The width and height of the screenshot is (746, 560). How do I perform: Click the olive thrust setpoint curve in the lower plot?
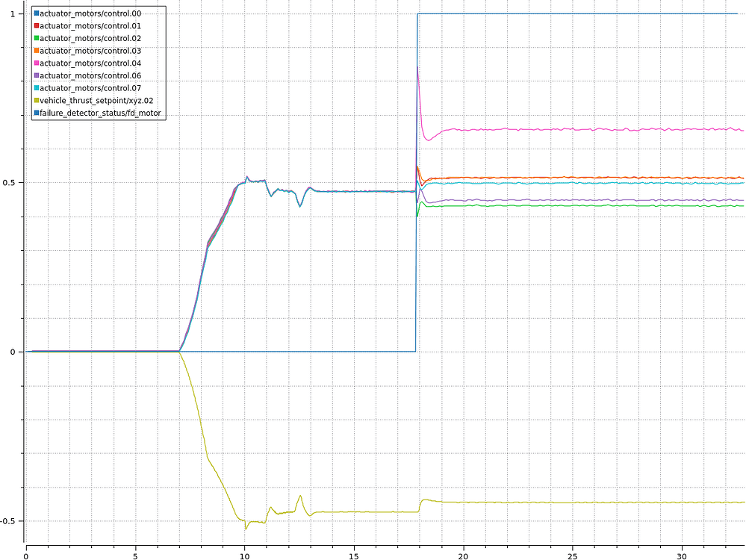coord(597,503)
